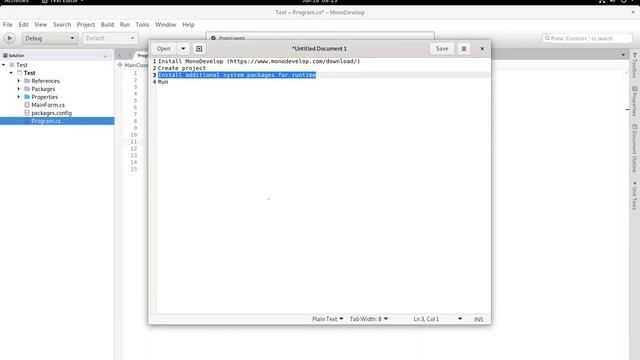
Task: Click the bold Test project icon
Action: 19,73
